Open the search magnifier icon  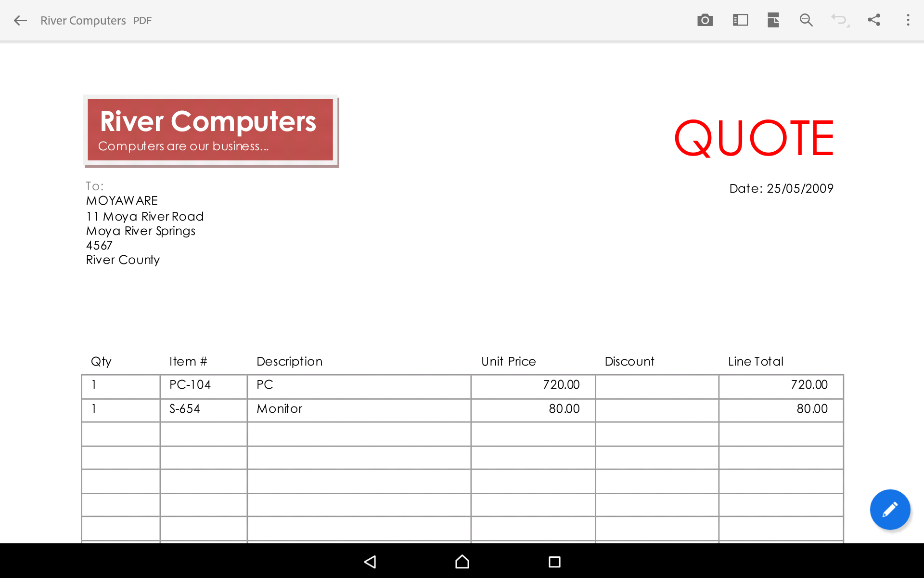pos(807,20)
